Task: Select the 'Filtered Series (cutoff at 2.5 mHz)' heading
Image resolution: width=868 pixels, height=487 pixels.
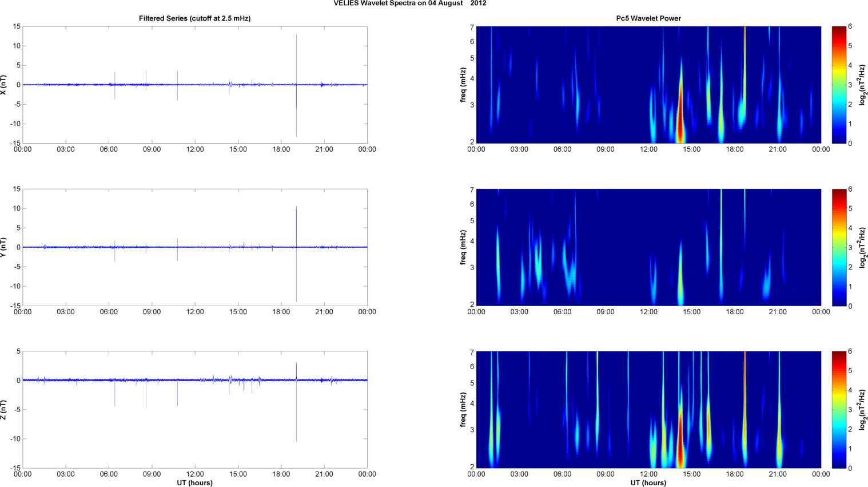Action: tap(194, 18)
